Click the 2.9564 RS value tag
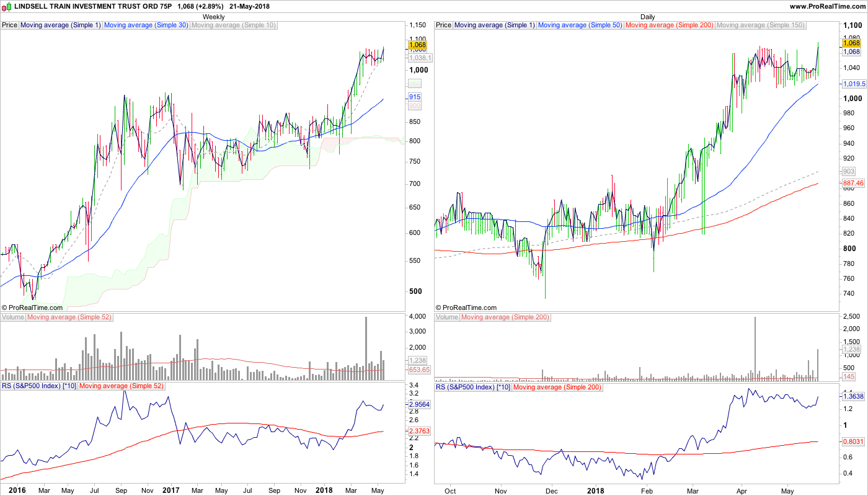868x496 pixels. pos(419,404)
